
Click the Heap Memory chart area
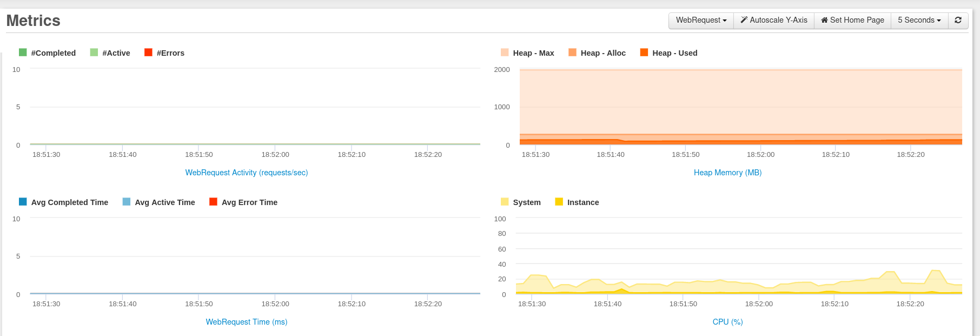pos(741,107)
